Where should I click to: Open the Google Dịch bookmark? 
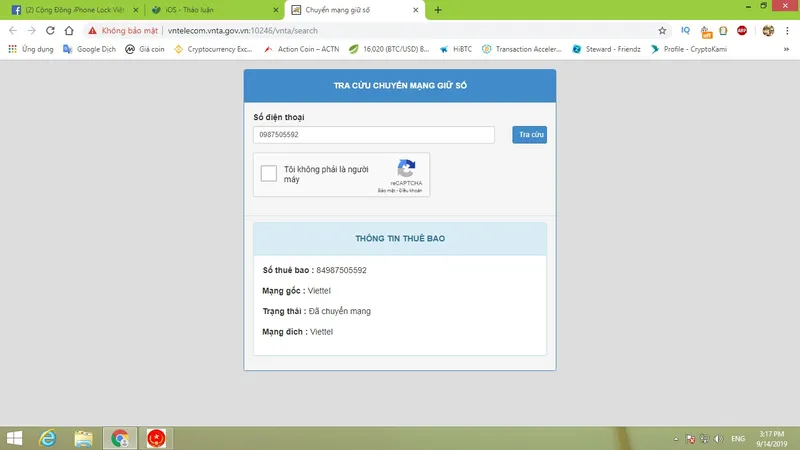pyautogui.click(x=90, y=48)
